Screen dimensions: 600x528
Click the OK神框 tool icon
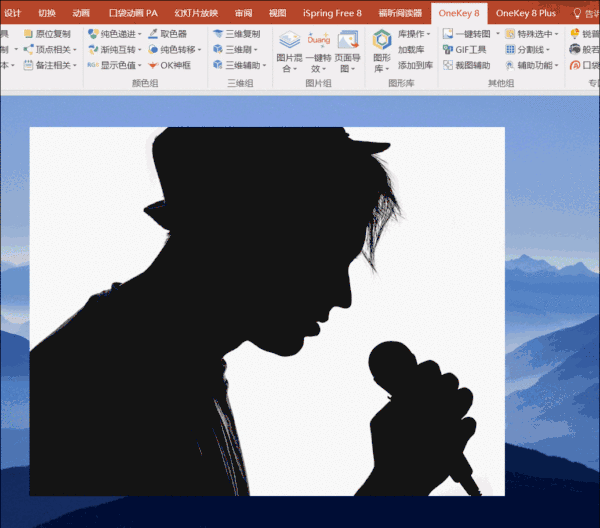tap(153, 65)
